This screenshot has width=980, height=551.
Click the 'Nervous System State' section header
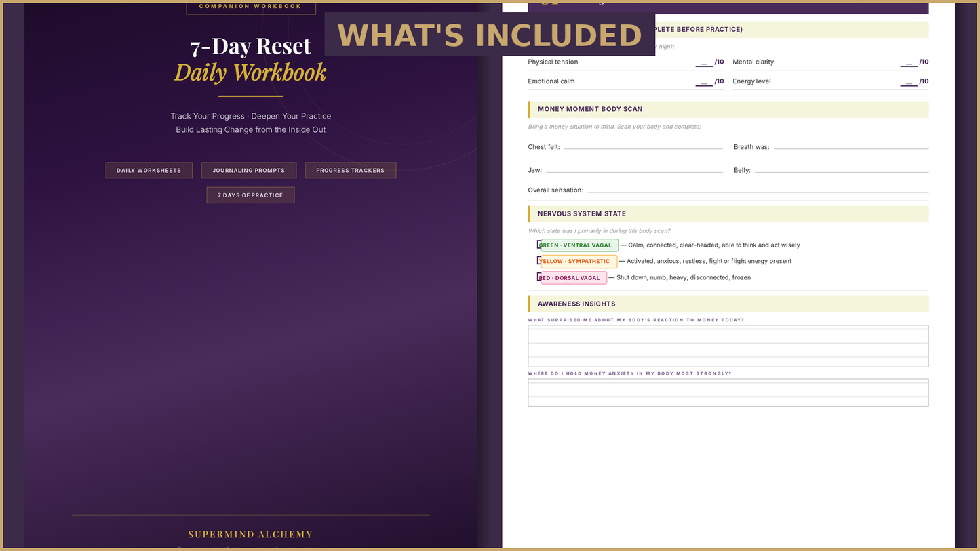728,214
